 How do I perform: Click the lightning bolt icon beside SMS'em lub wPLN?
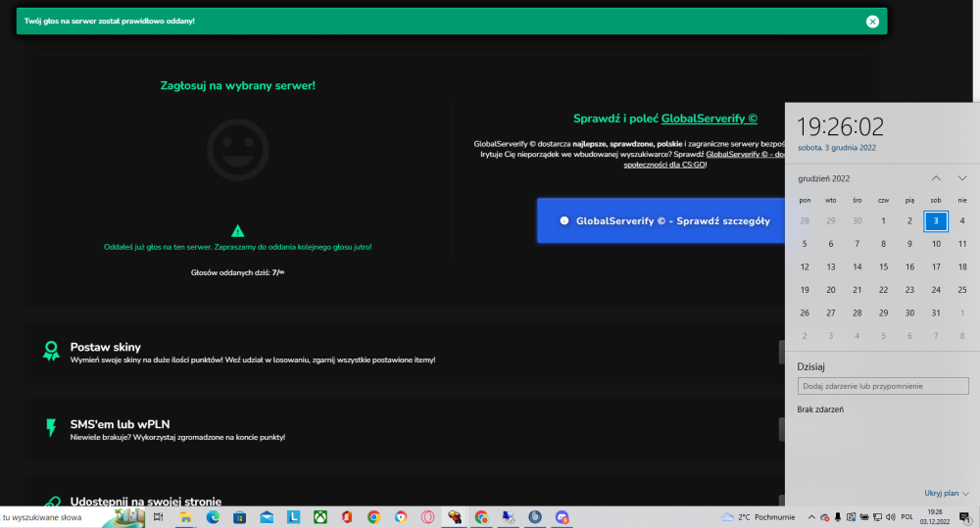pos(51,428)
